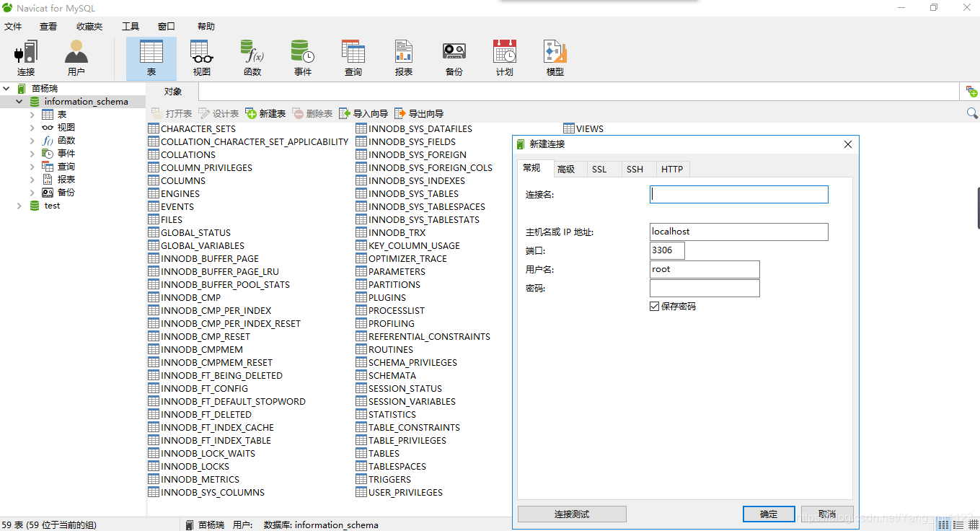Screen dimensions: 980x531
Task: Select the 视图 (View) toolbar icon
Action: coord(202,58)
